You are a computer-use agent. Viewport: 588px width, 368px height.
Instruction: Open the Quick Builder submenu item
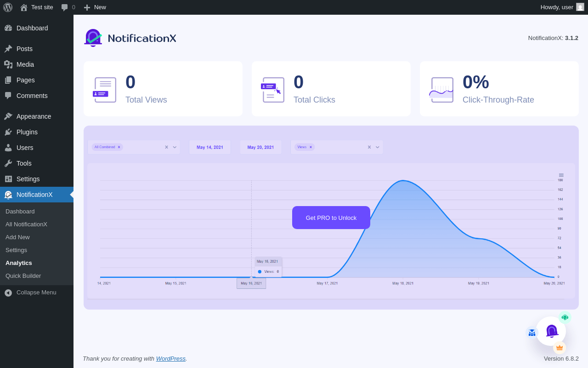23,276
